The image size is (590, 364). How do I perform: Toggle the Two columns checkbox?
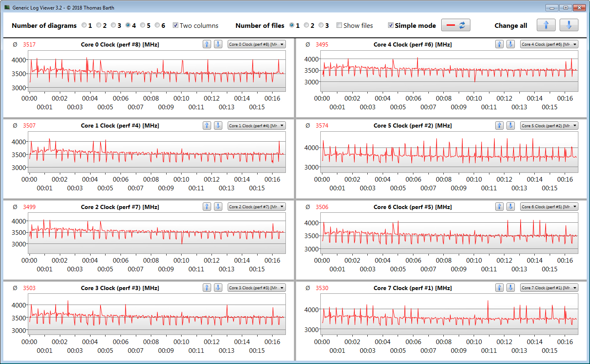pyautogui.click(x=175, y=25)
